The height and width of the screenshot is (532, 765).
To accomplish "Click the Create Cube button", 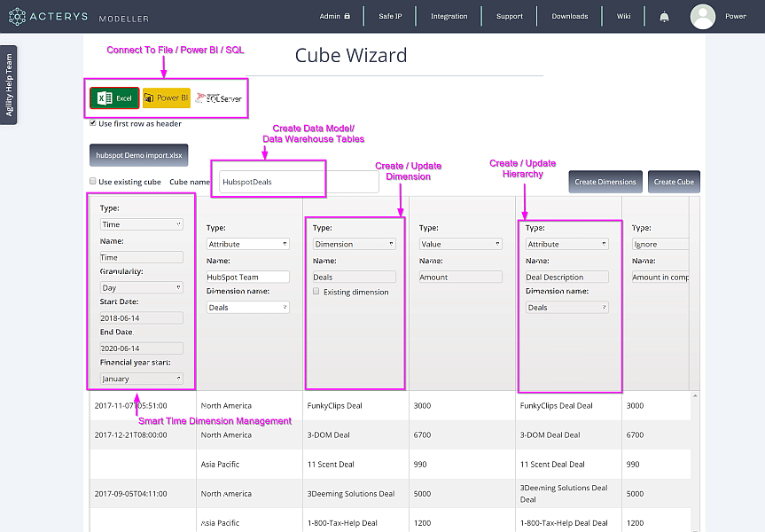I will tap(674, 182).
